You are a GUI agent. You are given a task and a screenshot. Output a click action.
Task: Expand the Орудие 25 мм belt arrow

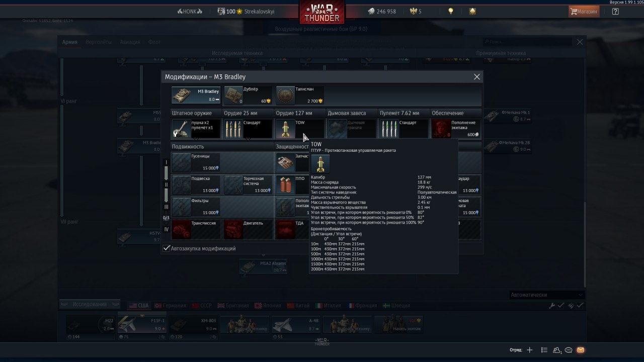click(x=248, y=139)
